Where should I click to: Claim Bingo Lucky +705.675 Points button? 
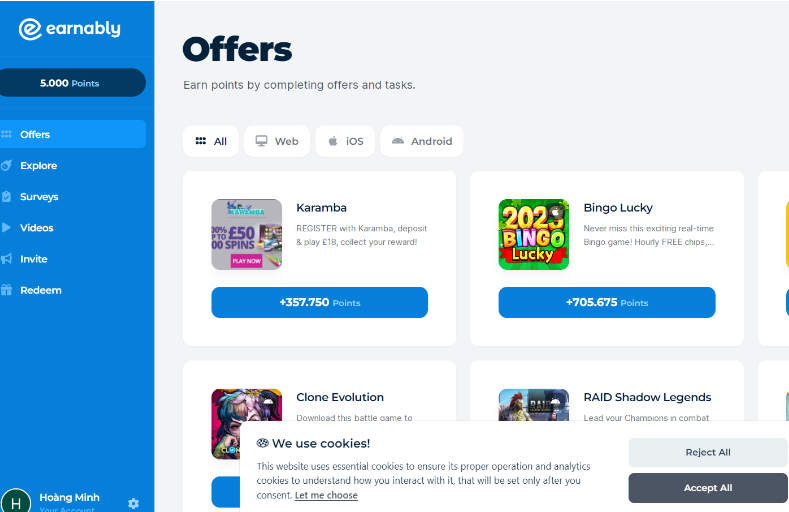click(x=607, y=302)
